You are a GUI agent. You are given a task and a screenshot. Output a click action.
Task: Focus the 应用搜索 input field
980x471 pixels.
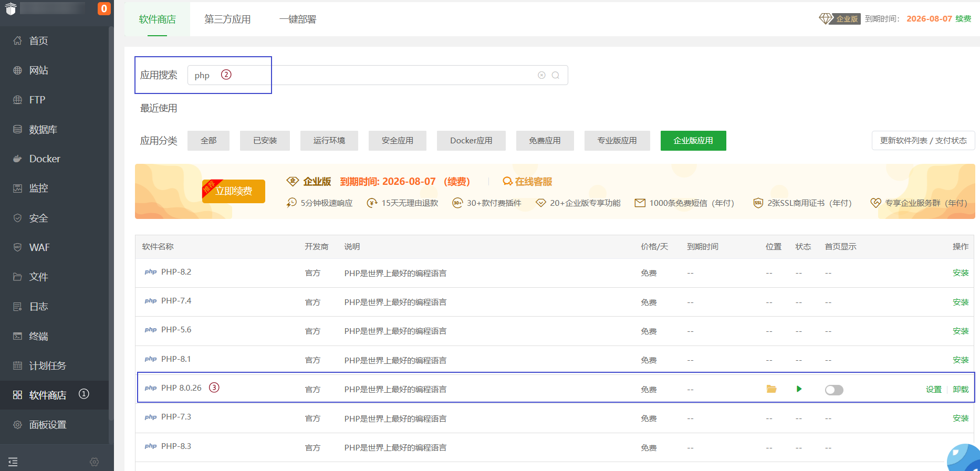368,75
